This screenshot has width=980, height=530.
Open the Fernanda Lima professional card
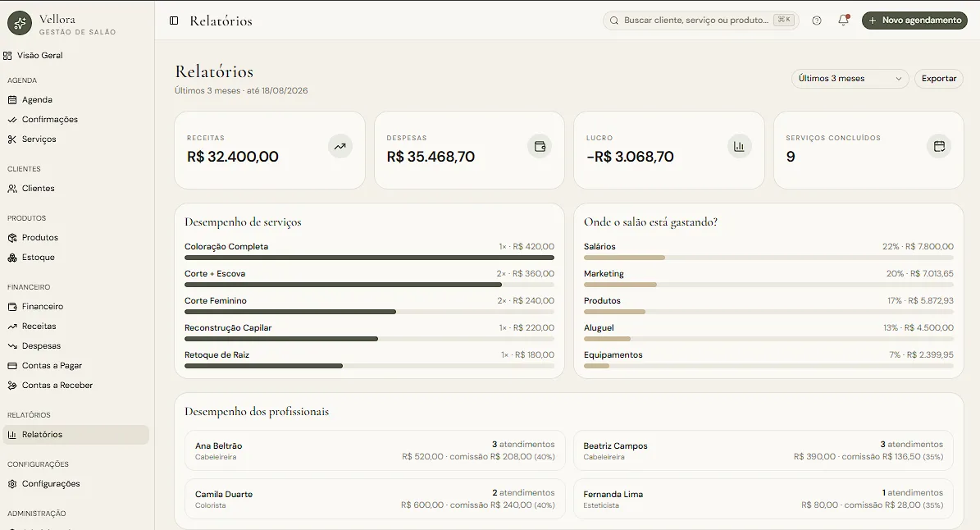point(763,499)
